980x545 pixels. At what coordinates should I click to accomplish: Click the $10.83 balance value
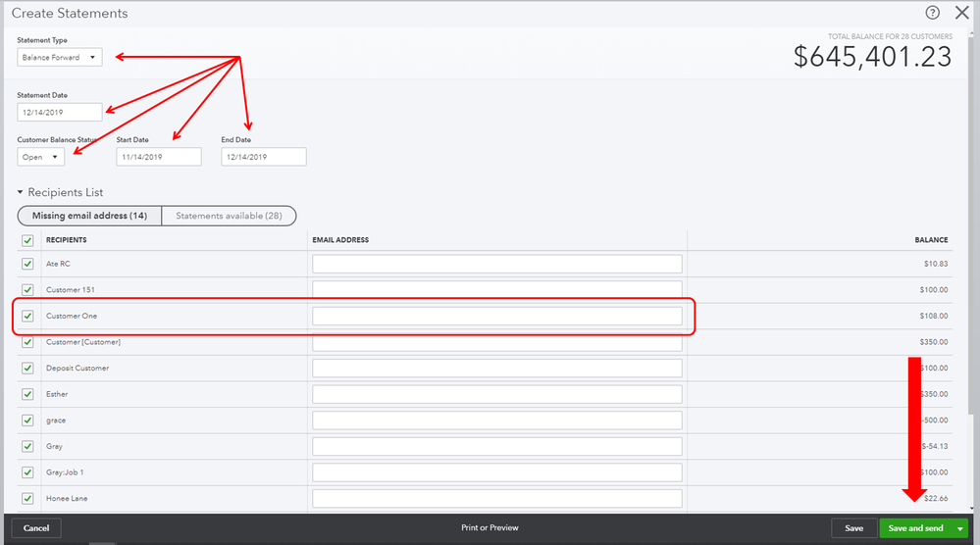(936, 264)
